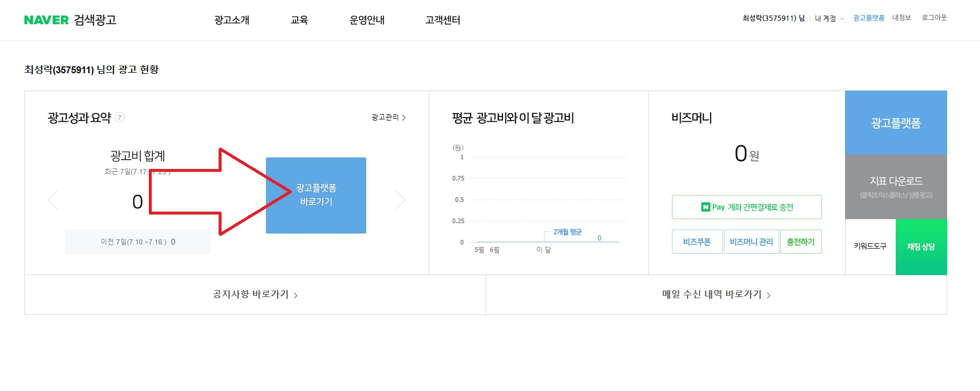Click the help icon beside 광고성과 요약

(119, 117)
